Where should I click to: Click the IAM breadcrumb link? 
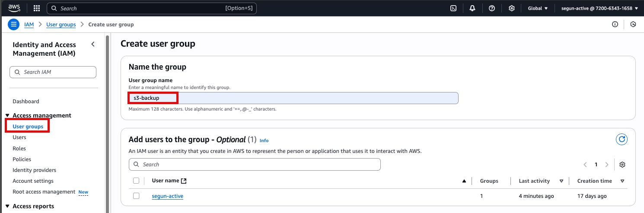tap(29, 25)
